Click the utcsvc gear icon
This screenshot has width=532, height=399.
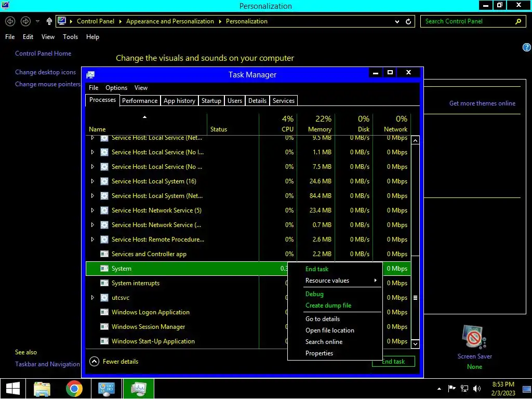pos(104,298)
